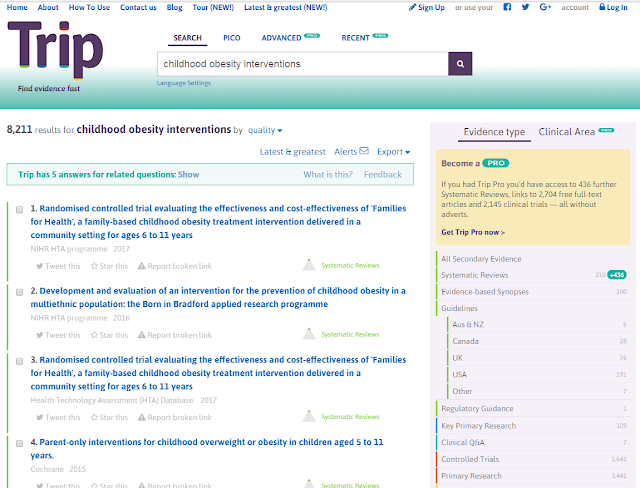Report broken link for Born in Bradford result
The image size is (640, 488).
click(x=175, y=335)
